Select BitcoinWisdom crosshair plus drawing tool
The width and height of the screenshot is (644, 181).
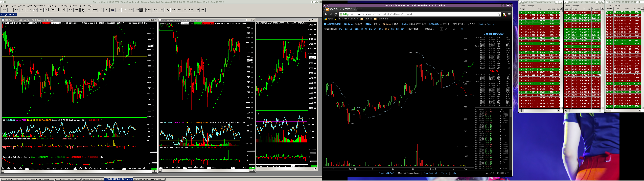442,29
